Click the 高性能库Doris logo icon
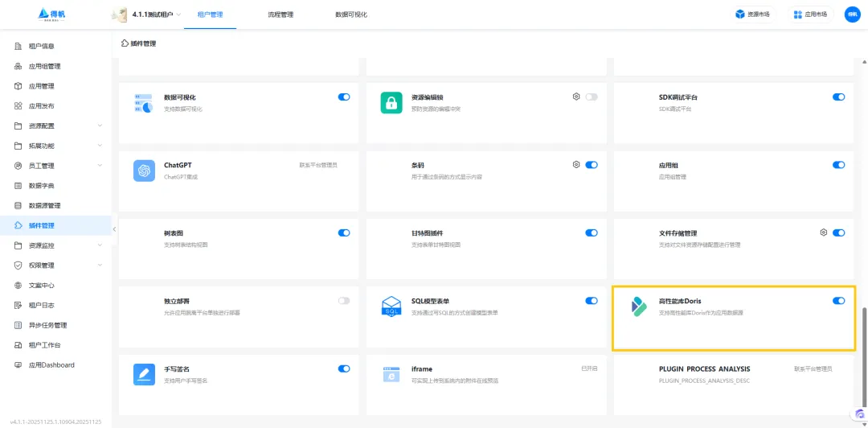Viewport: 868px width, 428px height. tap(639, 307)
